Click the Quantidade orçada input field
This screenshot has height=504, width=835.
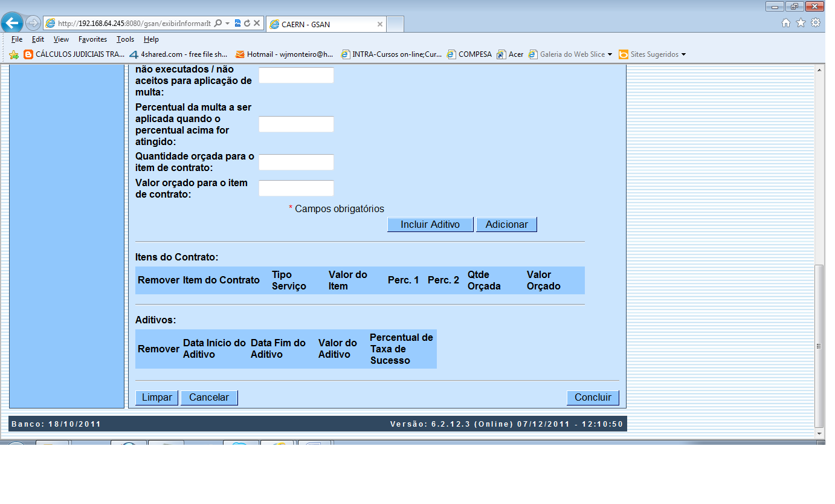pyautogui.click(x=296, y=163)
